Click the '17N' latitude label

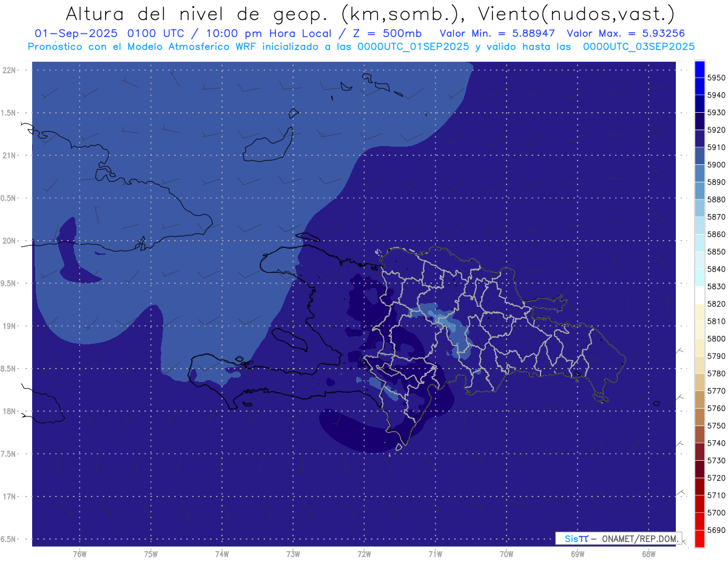point(10,497)
